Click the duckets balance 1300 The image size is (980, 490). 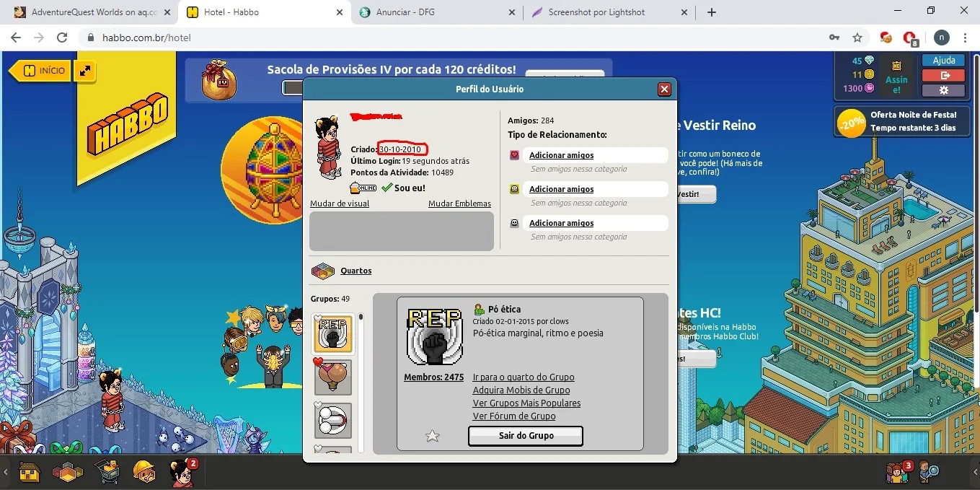coord(858,88)
